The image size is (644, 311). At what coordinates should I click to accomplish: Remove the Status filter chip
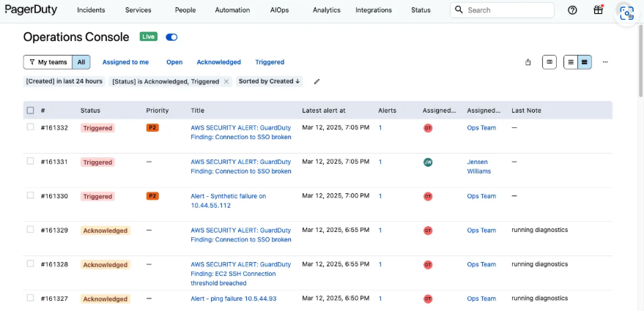point(226,81)
